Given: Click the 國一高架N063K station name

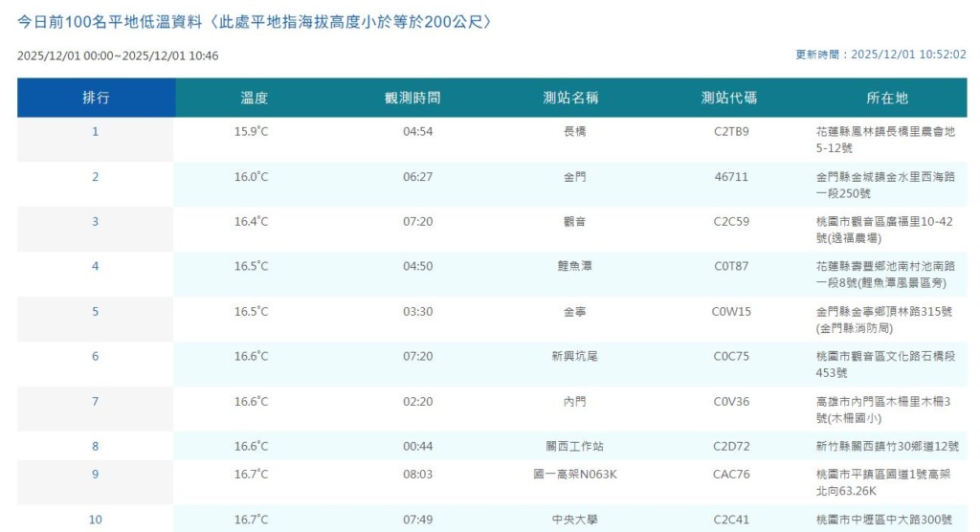Looking at the screenshot, I should (x=575, y=475).
